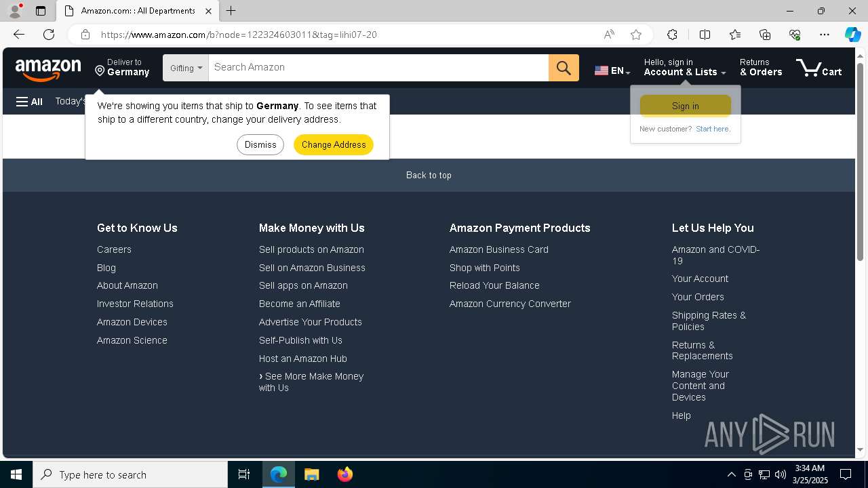Screen dimensions: 868x488
Task: Open the Copilot icon
Action: 852,35
